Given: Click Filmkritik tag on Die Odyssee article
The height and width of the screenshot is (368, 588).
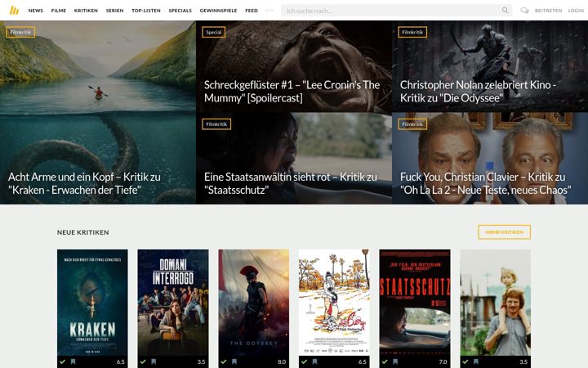Looking at the screenshot, I should tap(412, 32).
